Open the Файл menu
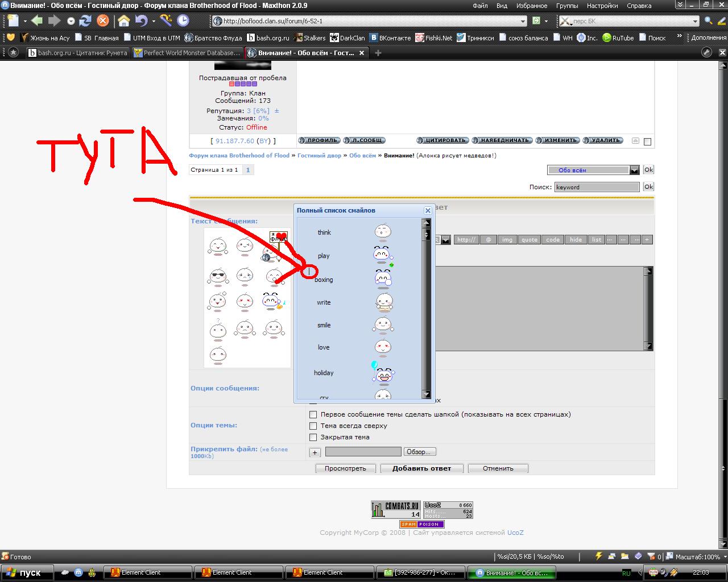Image resolution: width=728 pixels, height=582 pixels. (480, 6)
